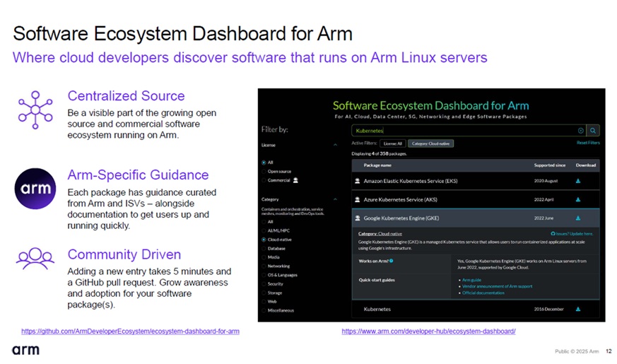Click slide page number 12

click(609, 351)
